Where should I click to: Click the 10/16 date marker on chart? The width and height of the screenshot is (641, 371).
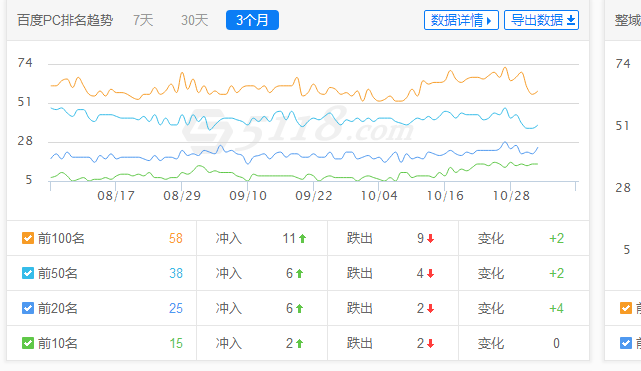tap(445, 196)
